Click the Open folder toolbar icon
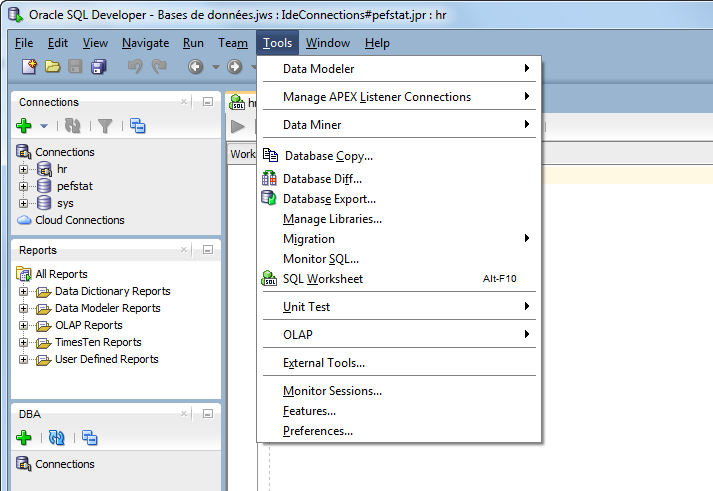 (x=52, y=67)
